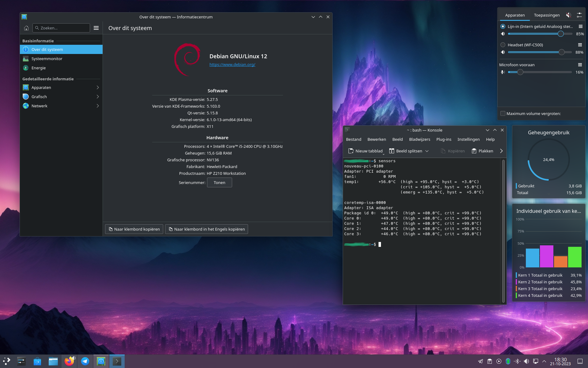The width and height of the screenshot is (588, 368).
Task: Open Instellingen menu in Konsole
Action: [469, 139]
